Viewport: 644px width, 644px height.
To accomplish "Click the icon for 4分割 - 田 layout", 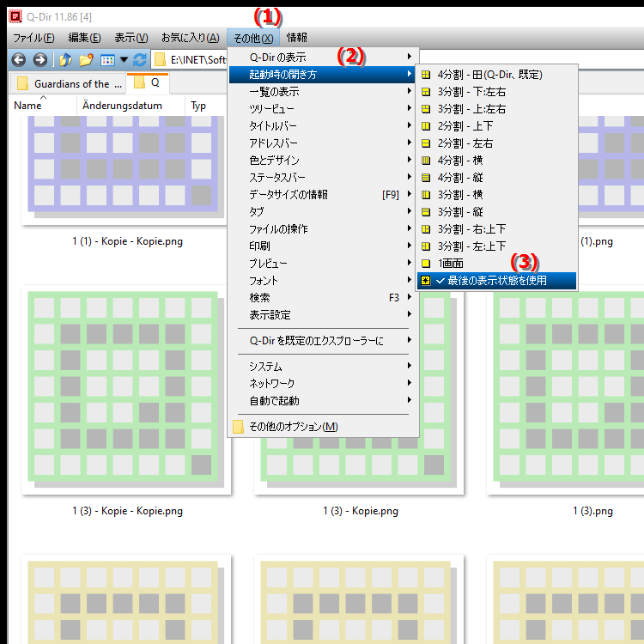I will pos(426,75).
